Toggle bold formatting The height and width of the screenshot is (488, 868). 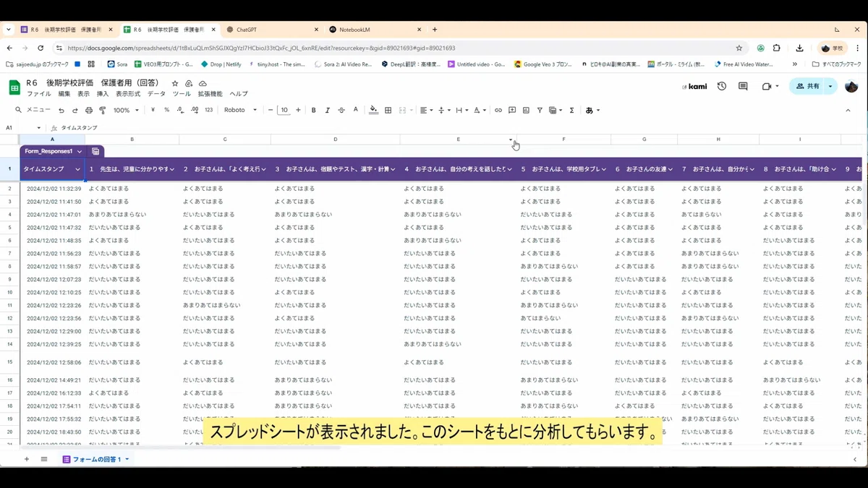(x=313, y=111)
